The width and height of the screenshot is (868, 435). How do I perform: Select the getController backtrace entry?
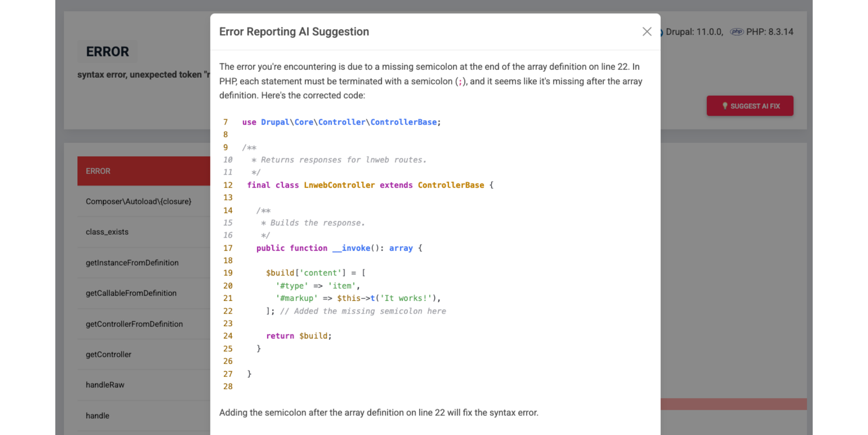coord(109,354)
